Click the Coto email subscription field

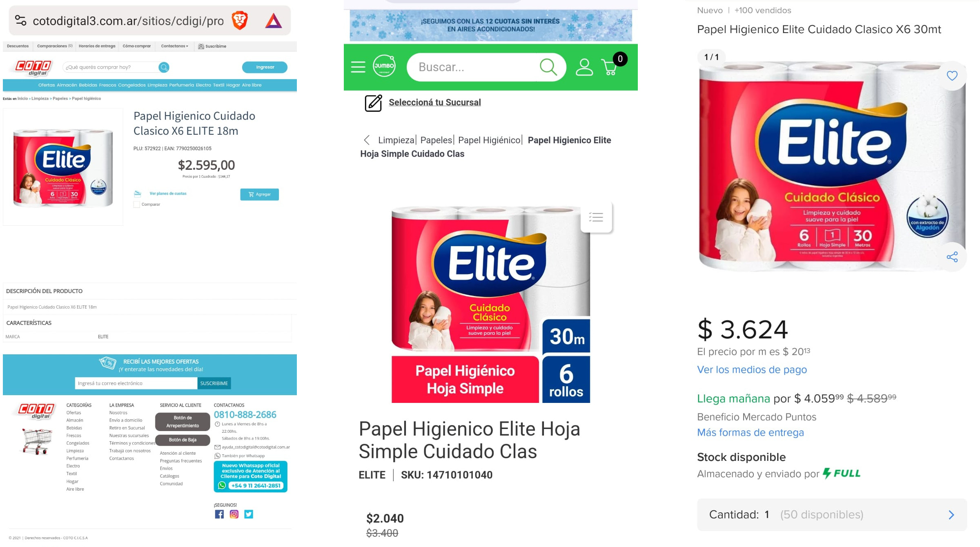pos(136,383)
